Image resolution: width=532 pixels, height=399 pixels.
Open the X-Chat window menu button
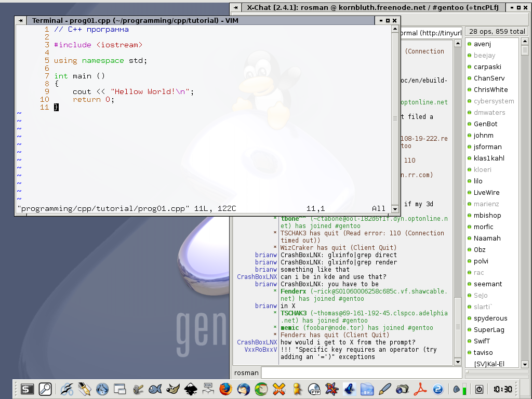[x=236, y=7]
